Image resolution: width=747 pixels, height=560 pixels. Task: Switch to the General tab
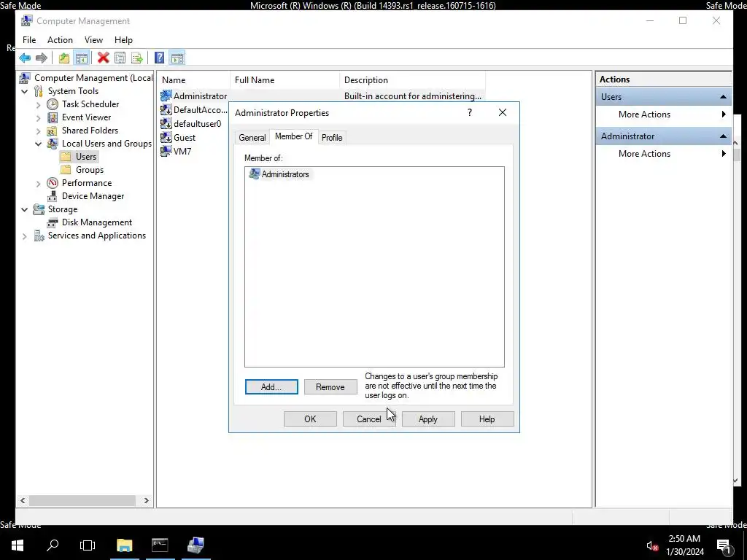click(x=252, y=138)
